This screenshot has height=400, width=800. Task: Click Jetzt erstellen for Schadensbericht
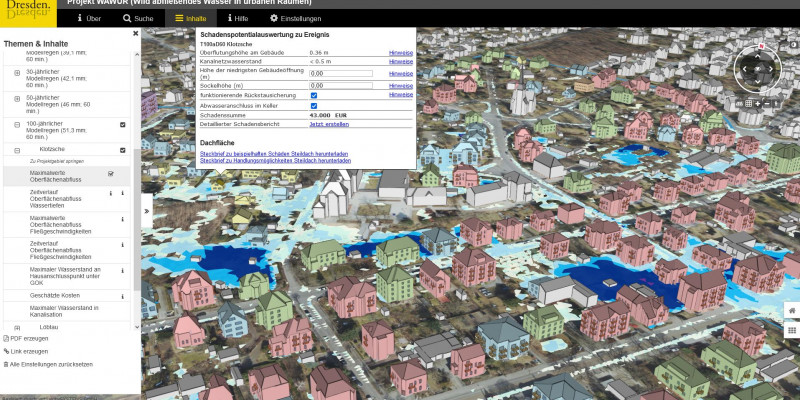[x=329, y=124]
